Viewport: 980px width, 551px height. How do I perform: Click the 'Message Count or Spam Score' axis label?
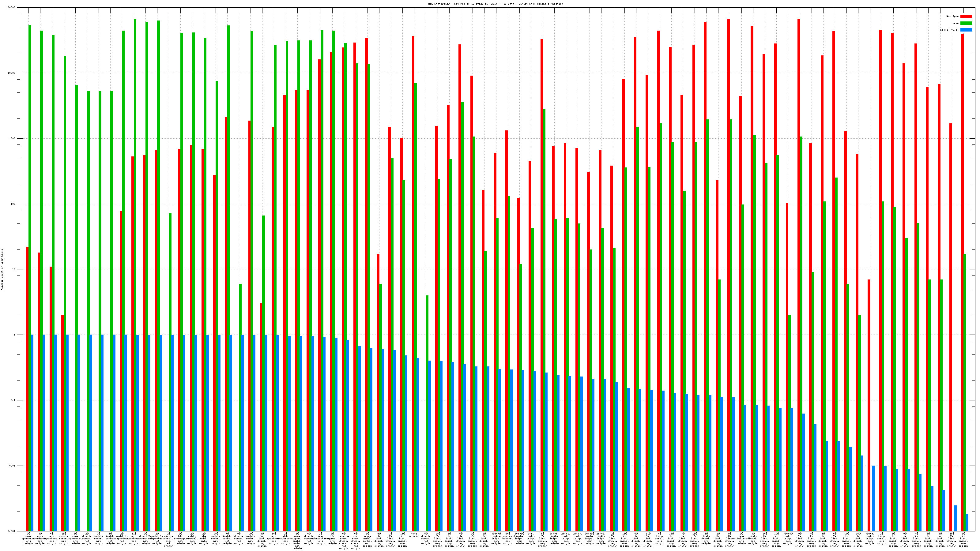coord(2,270)
